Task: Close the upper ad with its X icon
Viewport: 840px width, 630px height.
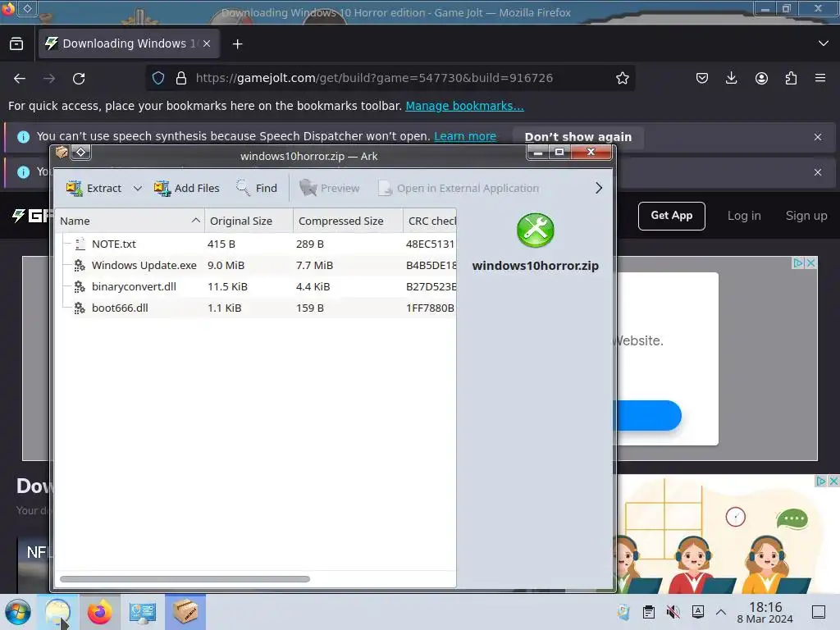Action: click(x=811, y=262)
